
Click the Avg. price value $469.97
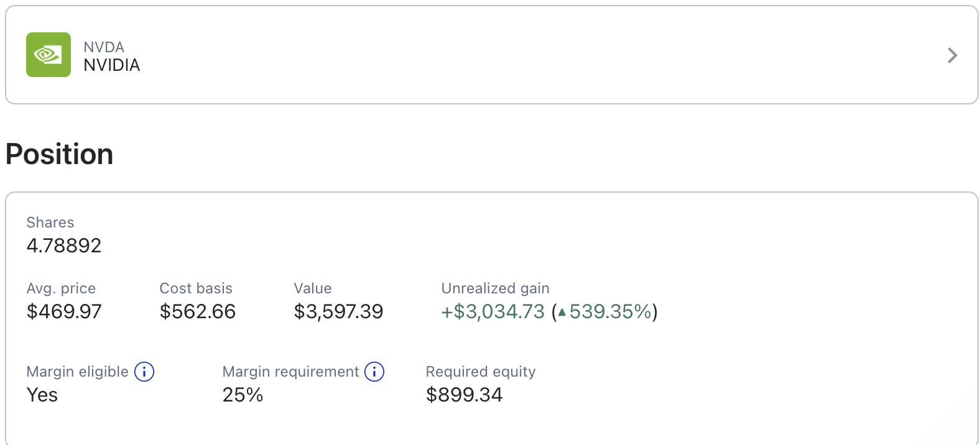64,311
